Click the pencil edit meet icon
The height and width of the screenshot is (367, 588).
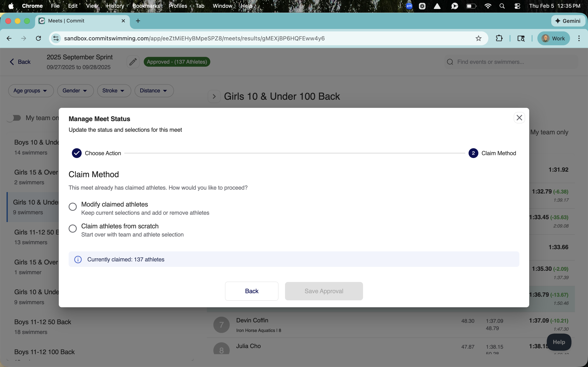click(133, 62)
